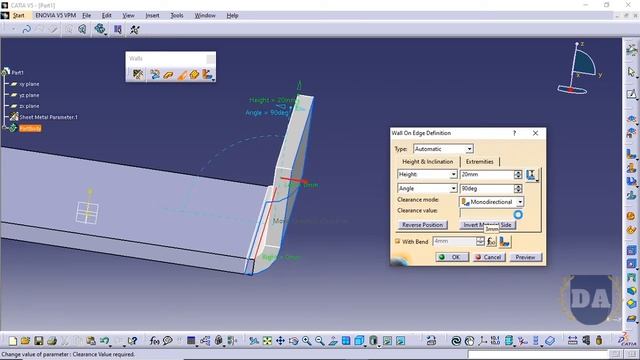
Task: Click the bend parameters icon beside f(x)
Action: point(504,242)
